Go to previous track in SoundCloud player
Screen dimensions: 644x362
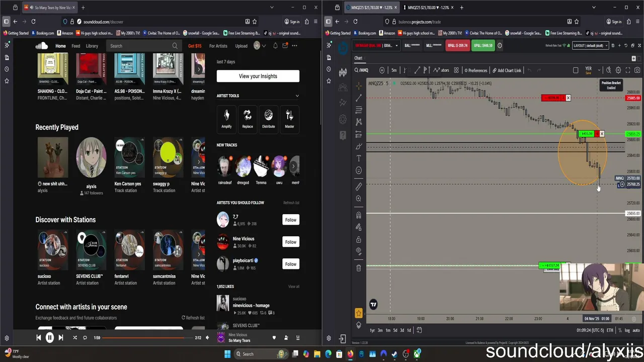39,338
